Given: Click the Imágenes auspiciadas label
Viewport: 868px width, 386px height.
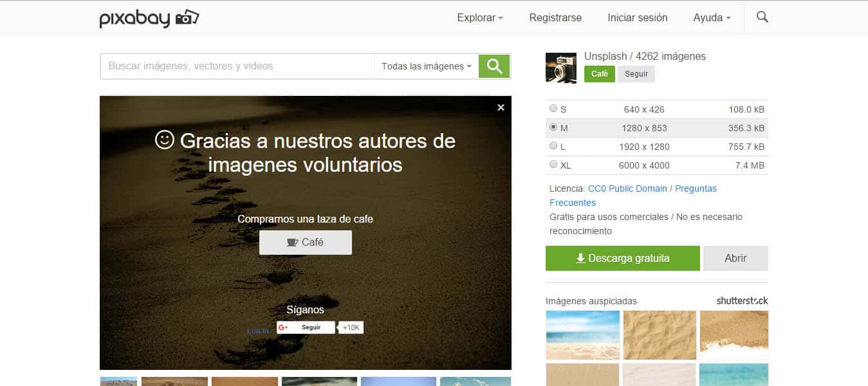Looking at the screenshot, I should (591, 301).
